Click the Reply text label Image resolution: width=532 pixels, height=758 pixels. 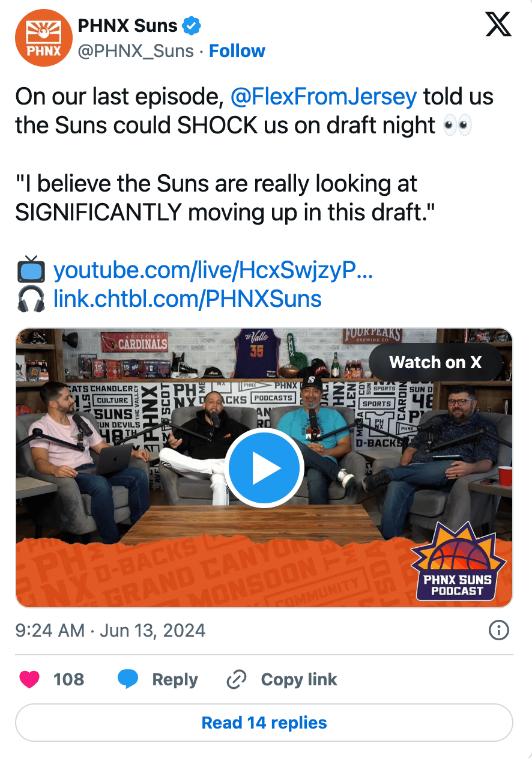click(175, 679)
